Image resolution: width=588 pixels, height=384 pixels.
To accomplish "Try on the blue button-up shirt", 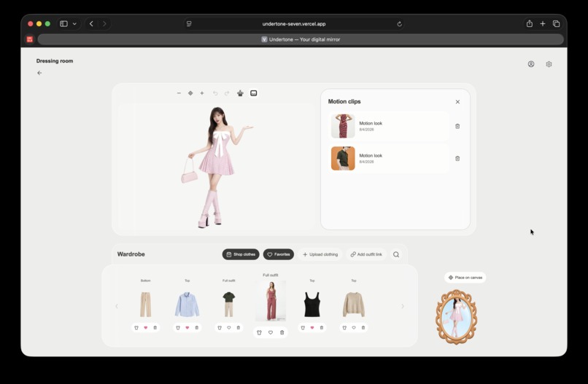I will pyautogui.click(x=178, y=328).
